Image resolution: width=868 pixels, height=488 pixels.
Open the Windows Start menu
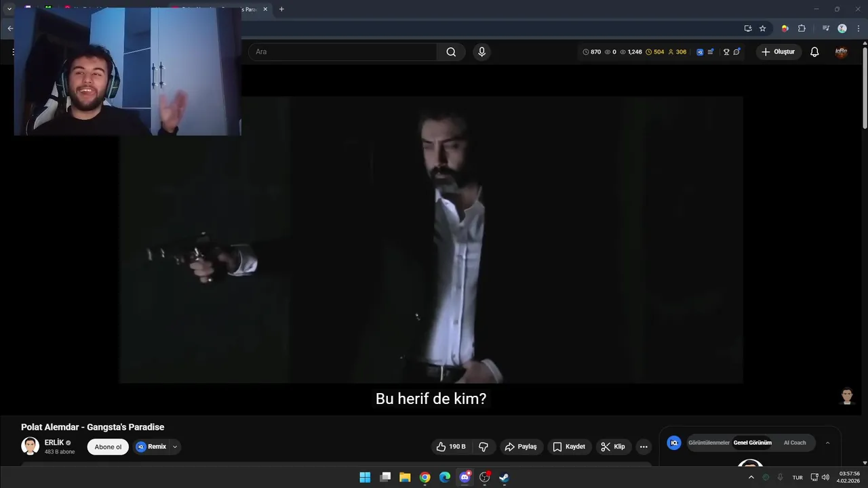[x=365, y=477]
